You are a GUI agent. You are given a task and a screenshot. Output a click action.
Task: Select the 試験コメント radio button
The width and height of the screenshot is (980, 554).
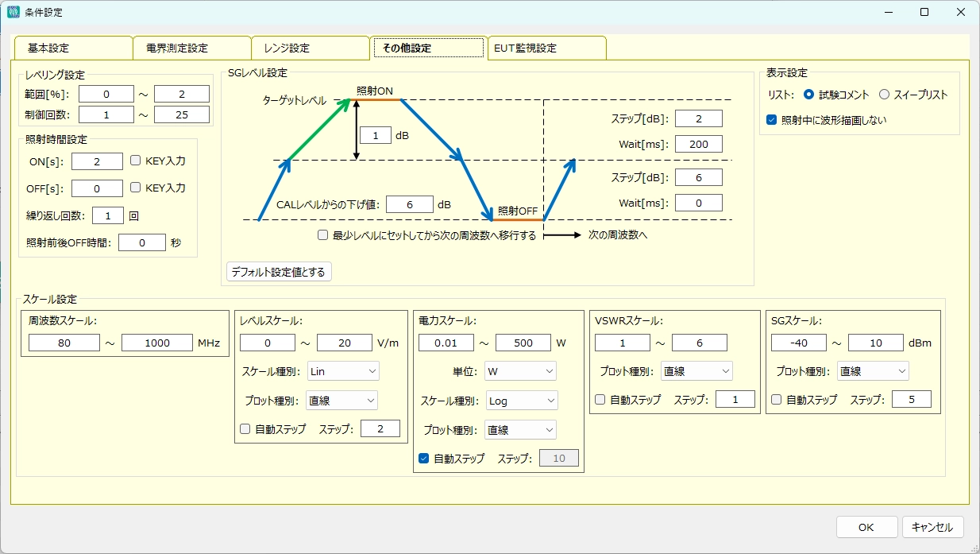[x=809, y=95]
